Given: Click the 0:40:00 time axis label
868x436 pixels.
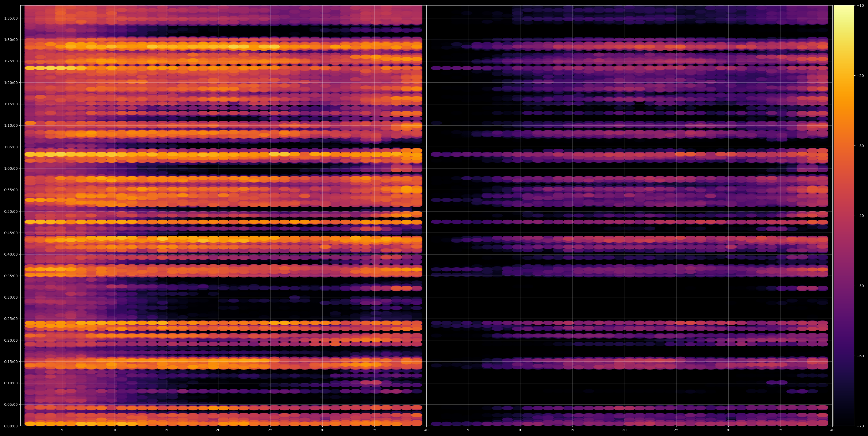Looking at the screenshot, I should tap(11, 254).
